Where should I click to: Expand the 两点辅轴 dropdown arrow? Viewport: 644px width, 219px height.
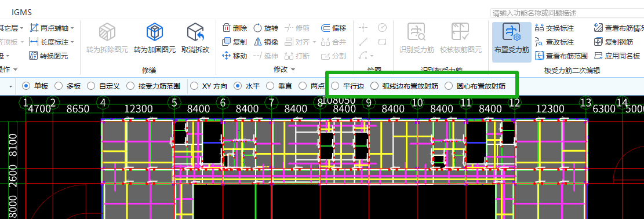click(72, 28)
